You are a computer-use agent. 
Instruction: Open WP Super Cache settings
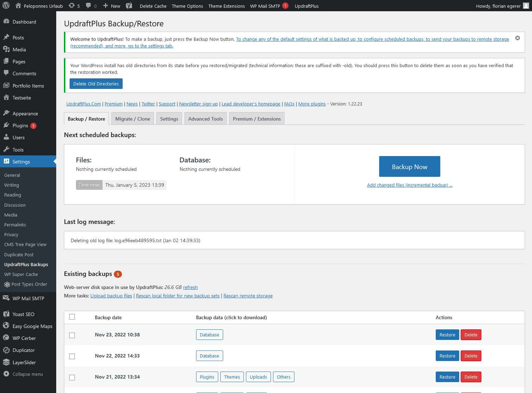point(28,274)
